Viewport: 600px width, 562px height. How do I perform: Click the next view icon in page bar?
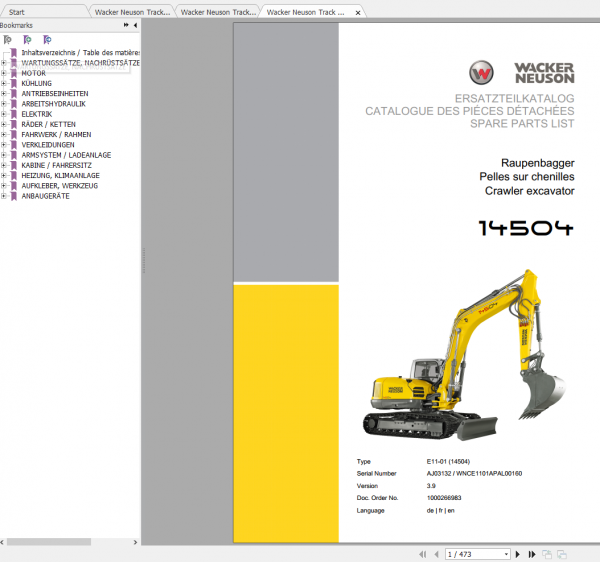[x=562, y=554]
